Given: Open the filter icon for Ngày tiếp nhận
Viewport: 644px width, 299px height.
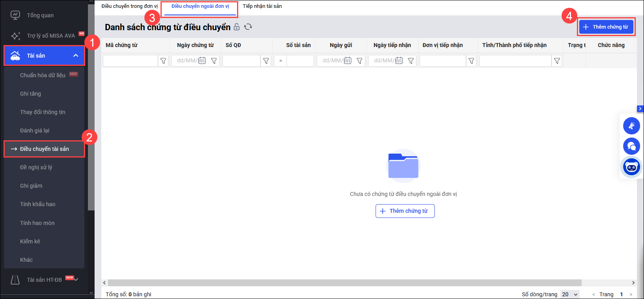Looking at the screenshot, I should coord(411,61).
